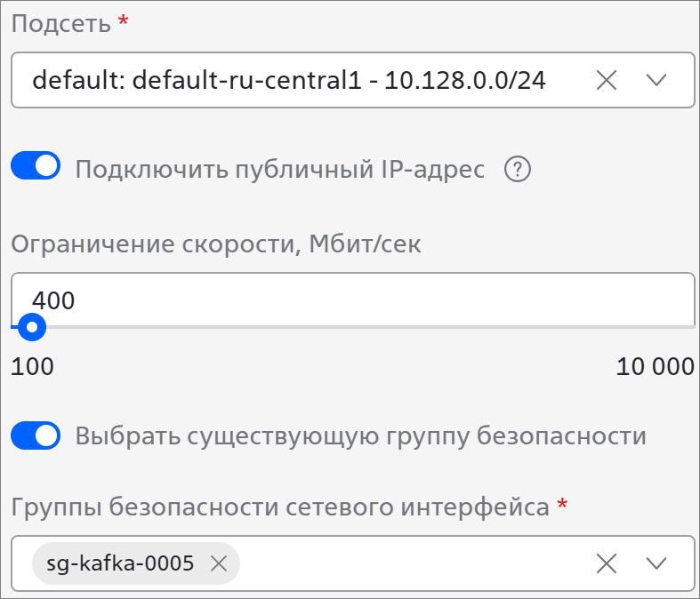Viewport: 700px width, 599px height.
Task: Clear all security groups with the X icon
Action: [607, 563]
